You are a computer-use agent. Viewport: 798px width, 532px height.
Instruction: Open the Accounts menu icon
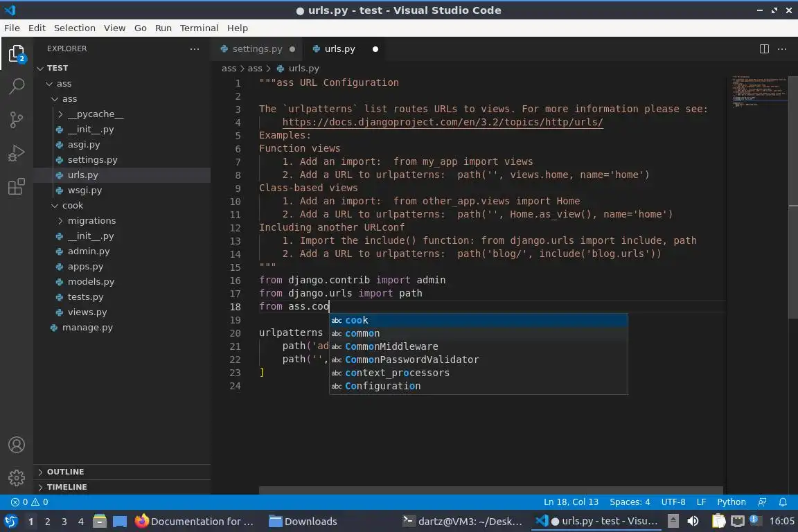click(x=17, y=445)
